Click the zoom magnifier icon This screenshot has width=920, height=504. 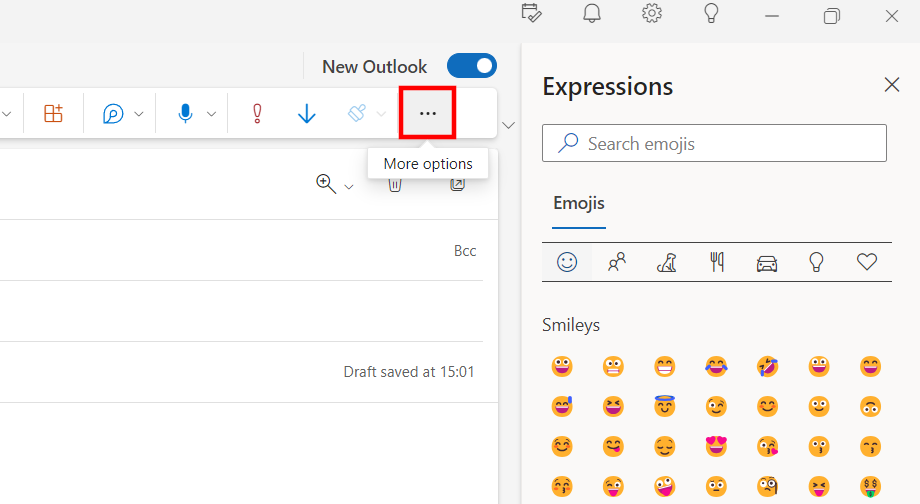tap(326, 184)
